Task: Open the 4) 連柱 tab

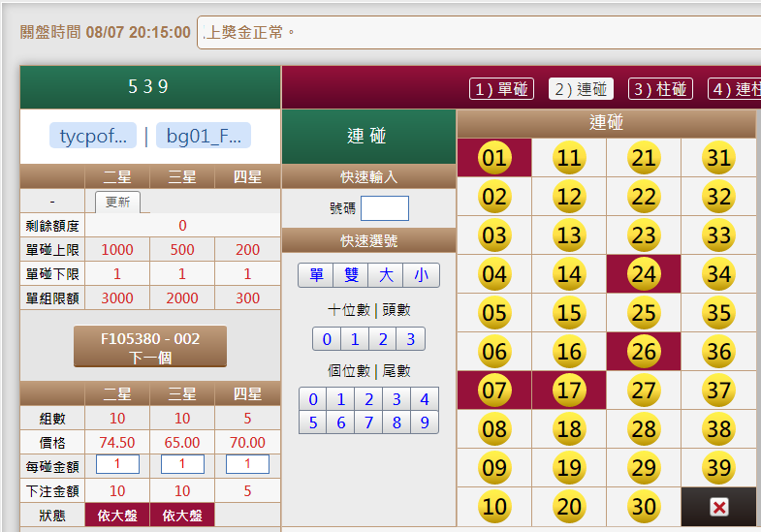Action: click(734, 89)
